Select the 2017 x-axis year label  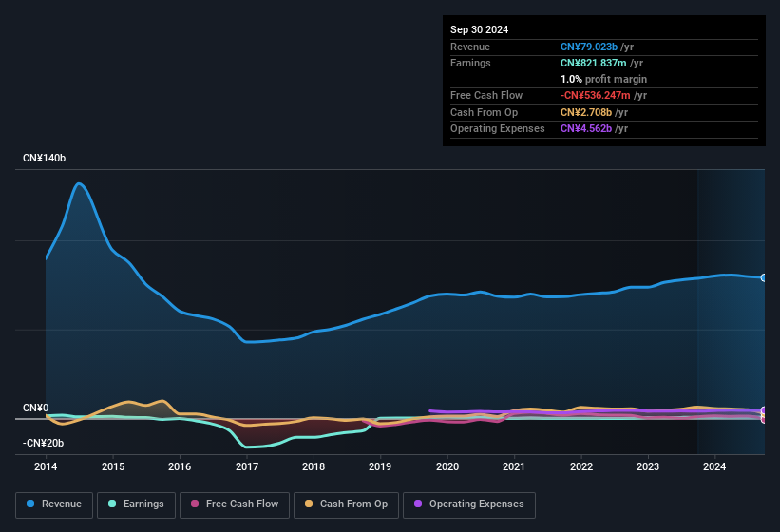[247, 466]
